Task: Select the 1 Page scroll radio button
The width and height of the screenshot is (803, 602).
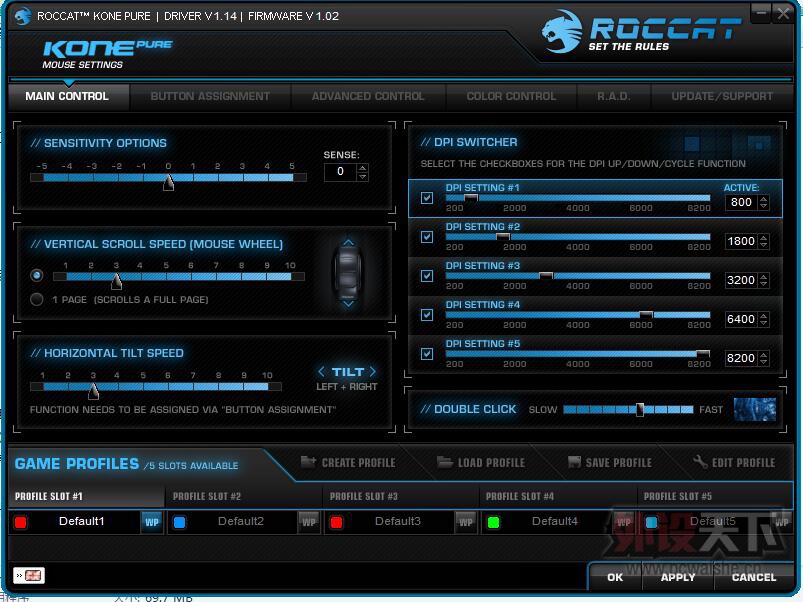Action: click(36, 299)
